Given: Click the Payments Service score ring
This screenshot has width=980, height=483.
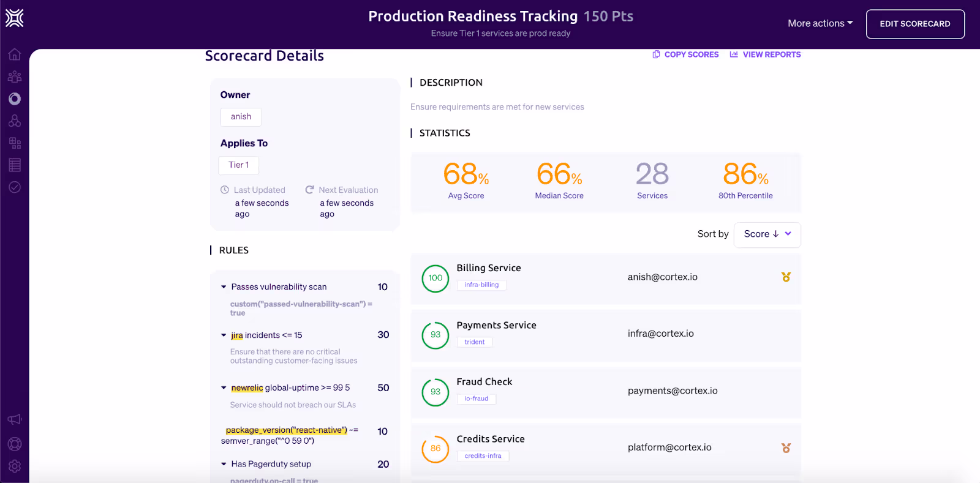Looking at the screenshot, I should coord(435,335).
